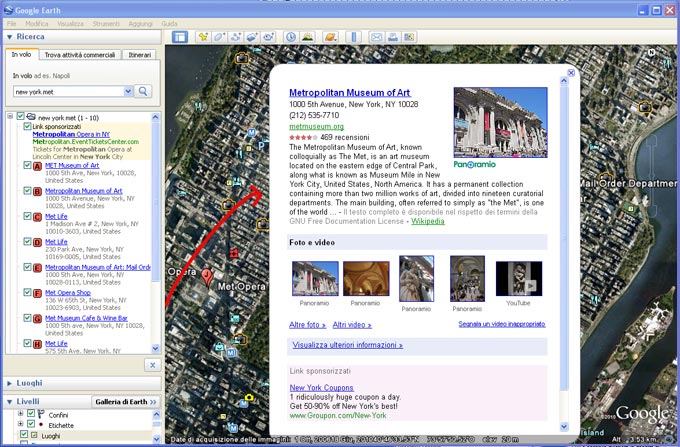680x447 pixels.
Task: Select the Add Polygon tool
Action: [x=219, y=37]
